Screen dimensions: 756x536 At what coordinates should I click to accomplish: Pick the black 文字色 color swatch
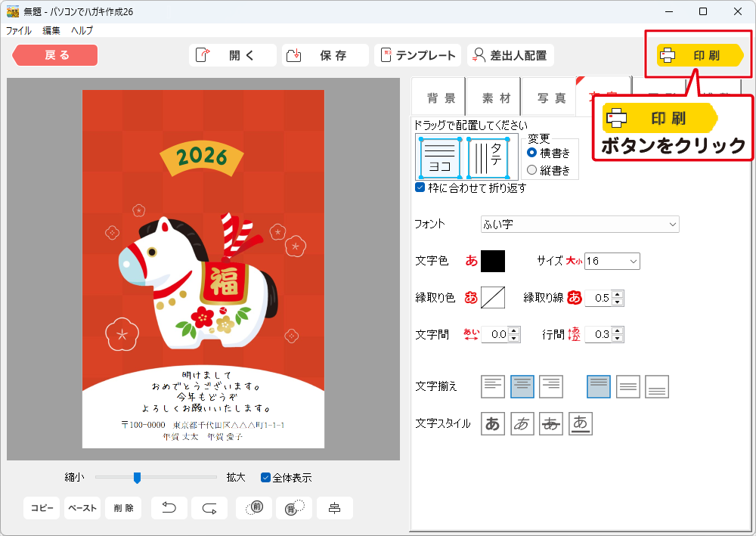point(493,261)
